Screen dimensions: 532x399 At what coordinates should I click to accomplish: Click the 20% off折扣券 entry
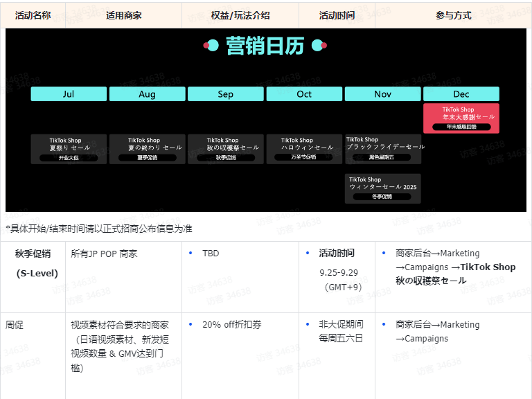tap(232, 325)
